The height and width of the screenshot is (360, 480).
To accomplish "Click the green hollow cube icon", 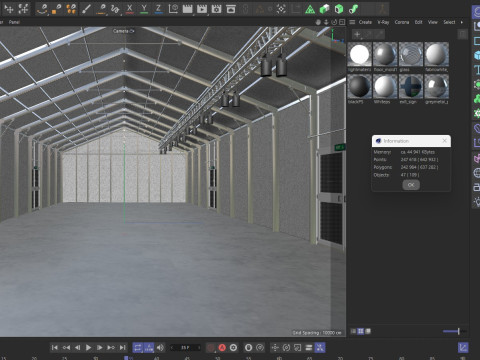I will point(339,9).
